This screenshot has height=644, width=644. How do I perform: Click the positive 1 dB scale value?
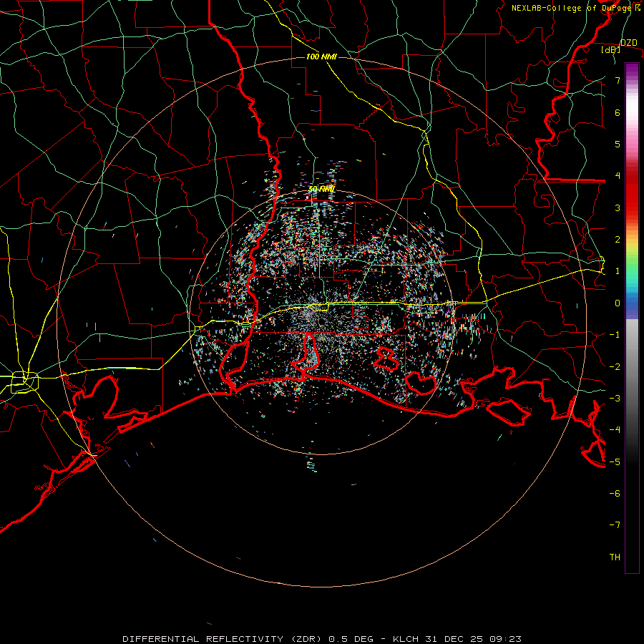click(x=618, y=271)
